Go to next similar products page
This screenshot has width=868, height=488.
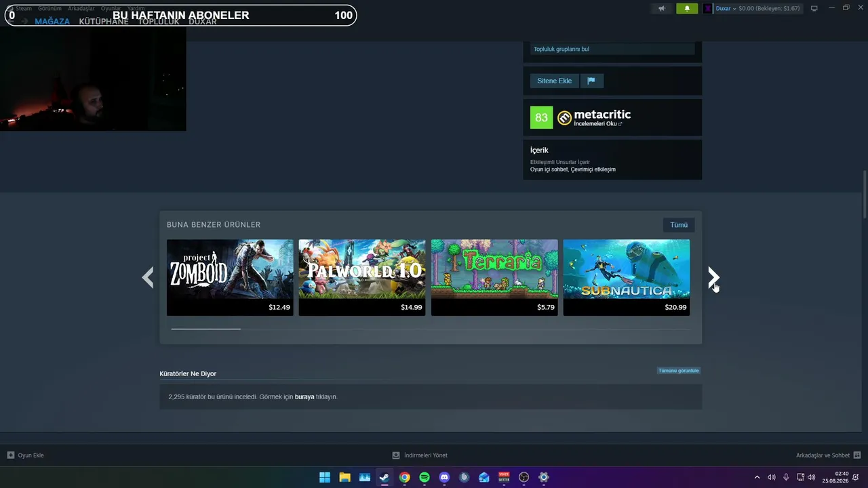[713, 277]
